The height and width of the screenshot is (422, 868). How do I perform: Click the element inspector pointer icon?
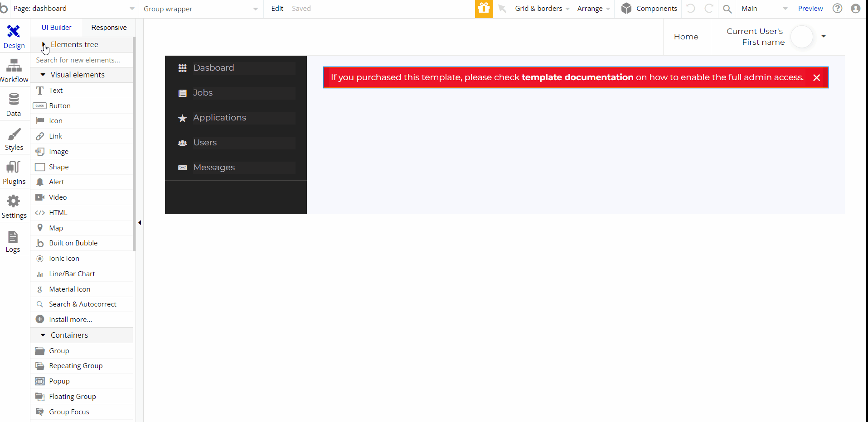pos(502,9)
